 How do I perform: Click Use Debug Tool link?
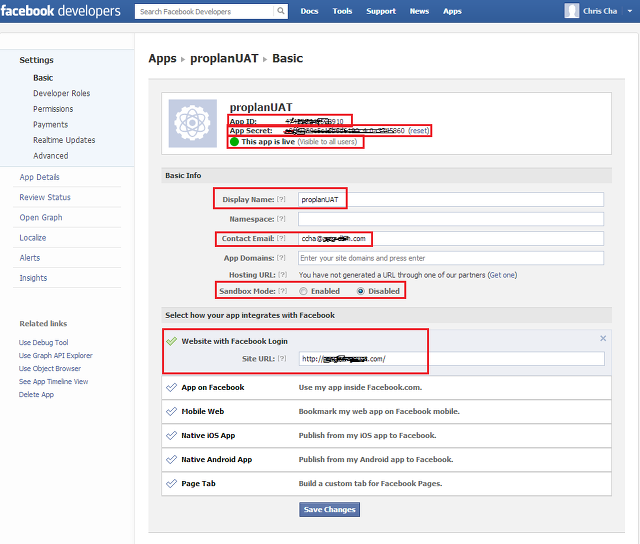click(x=44, y=342)
